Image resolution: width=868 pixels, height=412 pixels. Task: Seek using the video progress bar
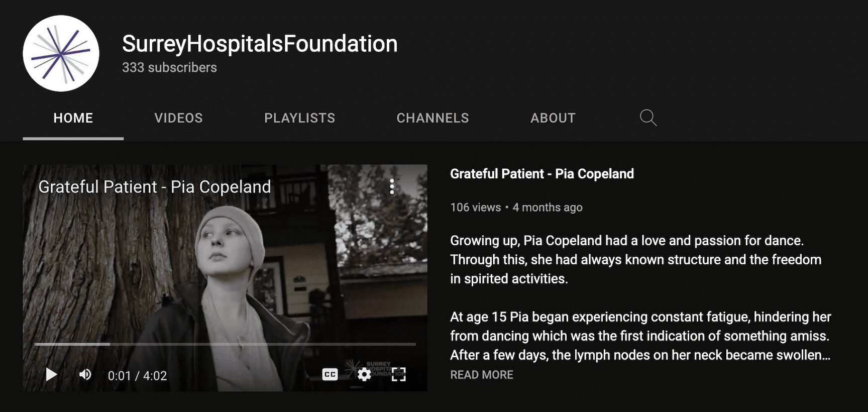[x=225, y=344]
